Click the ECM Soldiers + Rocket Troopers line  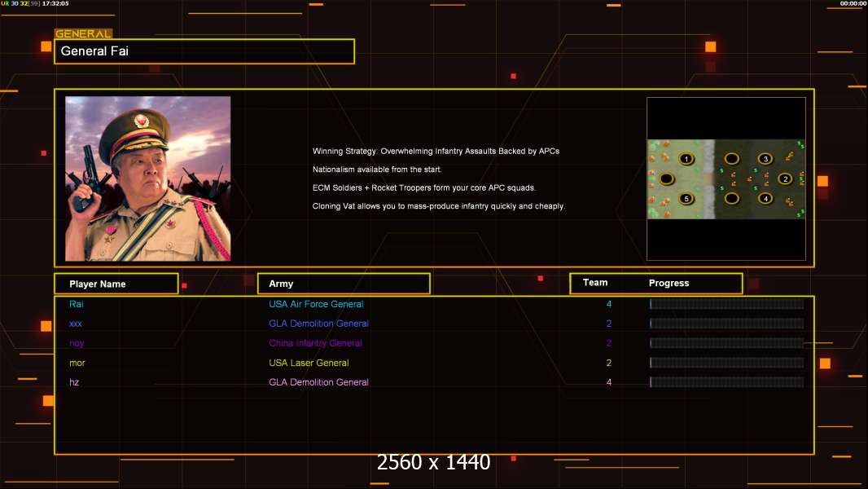click(x=424, y=187)
